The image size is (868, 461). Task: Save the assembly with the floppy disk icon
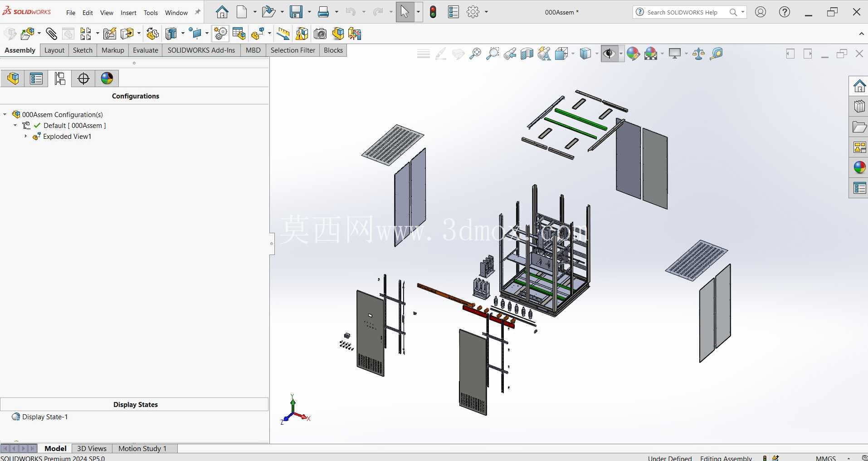[x=296, y=12]
